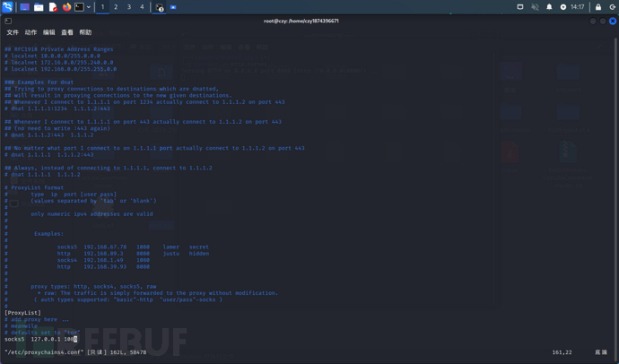Expand the terminal launcher dropdown arrow
The image size is (619, 364).
(89, 7)
